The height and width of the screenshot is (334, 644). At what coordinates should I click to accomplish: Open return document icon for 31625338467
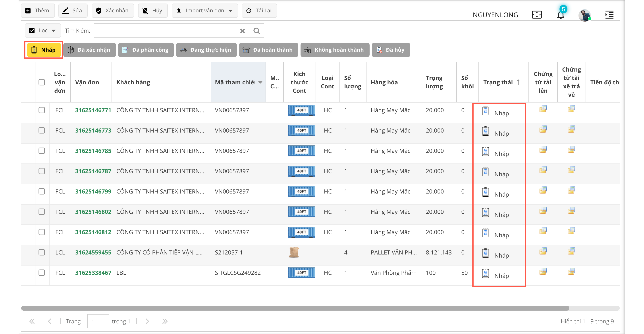tap(571, 271)
